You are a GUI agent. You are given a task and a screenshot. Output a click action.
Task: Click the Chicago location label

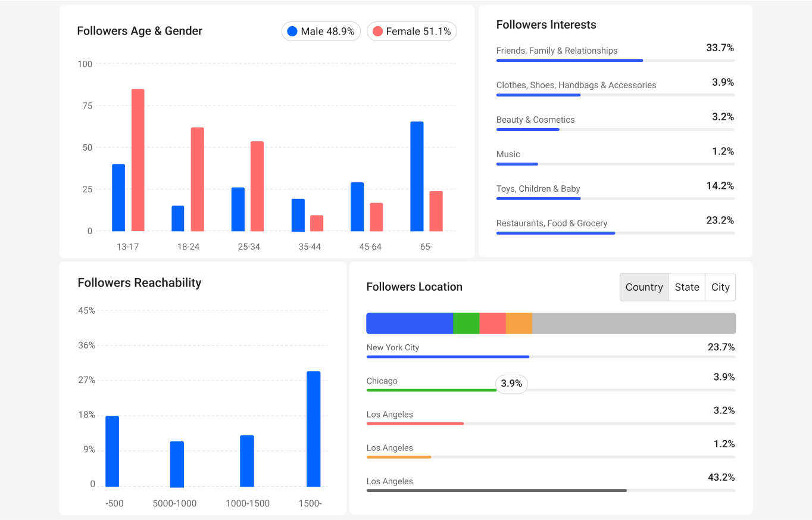pyautogui.click(x=382, y=381)
